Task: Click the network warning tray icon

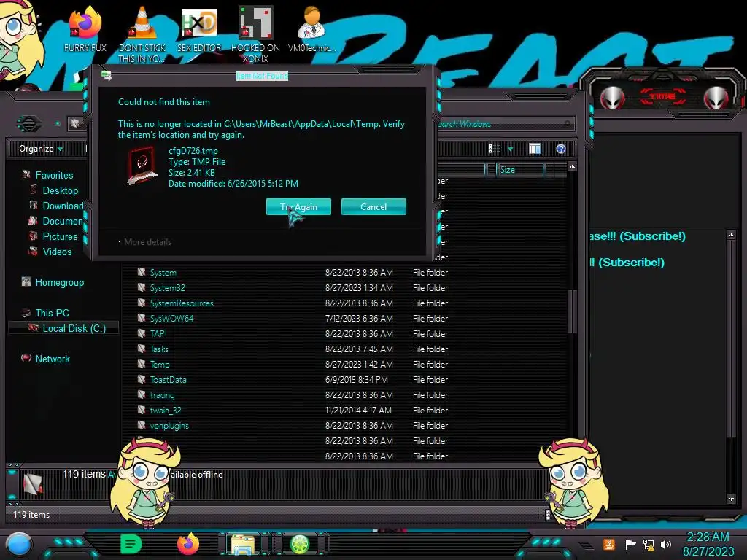Action: click(648, 544)
